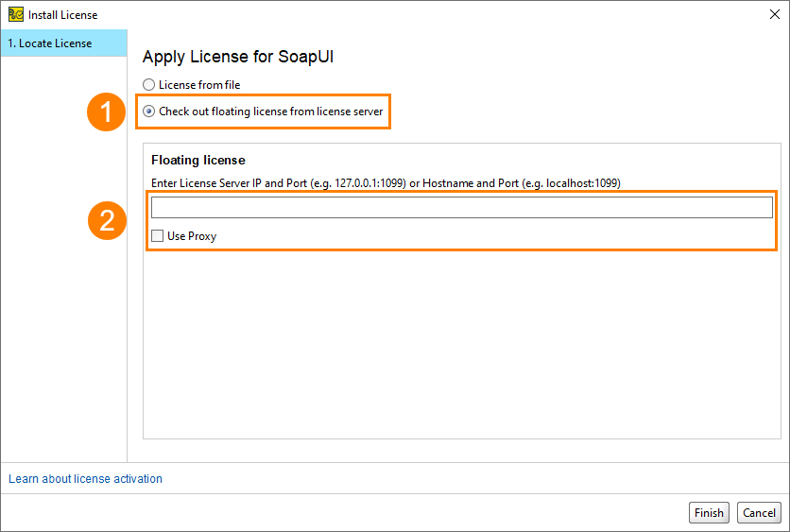Focus the License Server address input field
This screenshot has width=790, height=532.
[x=462, y=208]
